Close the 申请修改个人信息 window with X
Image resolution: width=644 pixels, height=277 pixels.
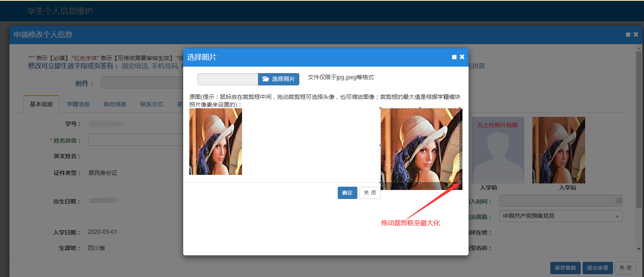coord(636,34)
